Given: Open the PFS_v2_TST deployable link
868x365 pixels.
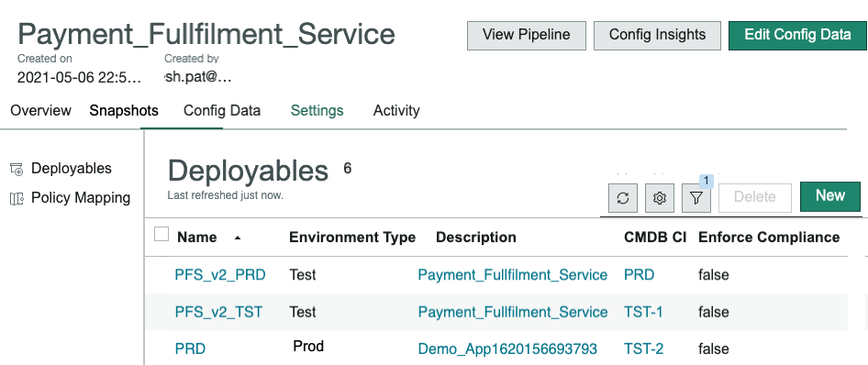Looking at the screenshot, I should (218, 312).
